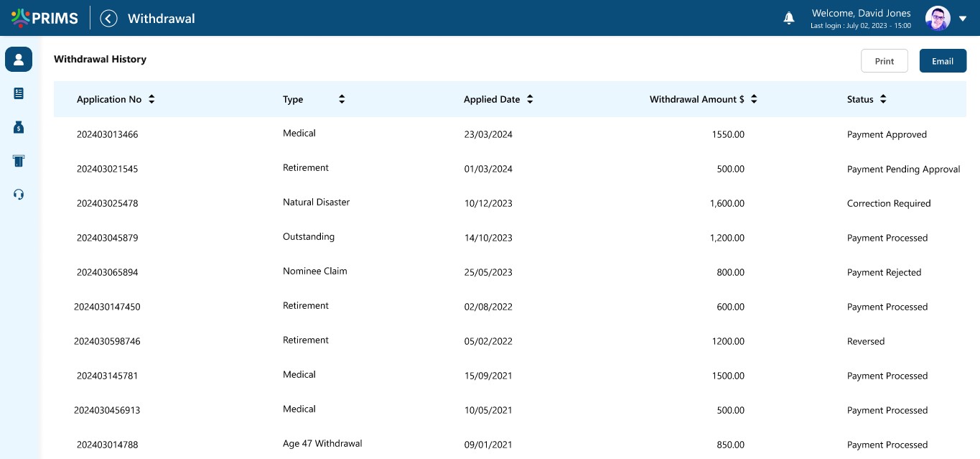Click the PRIMS logo
Viewport: 980px width, 459px height.
[x=45, y=18]
